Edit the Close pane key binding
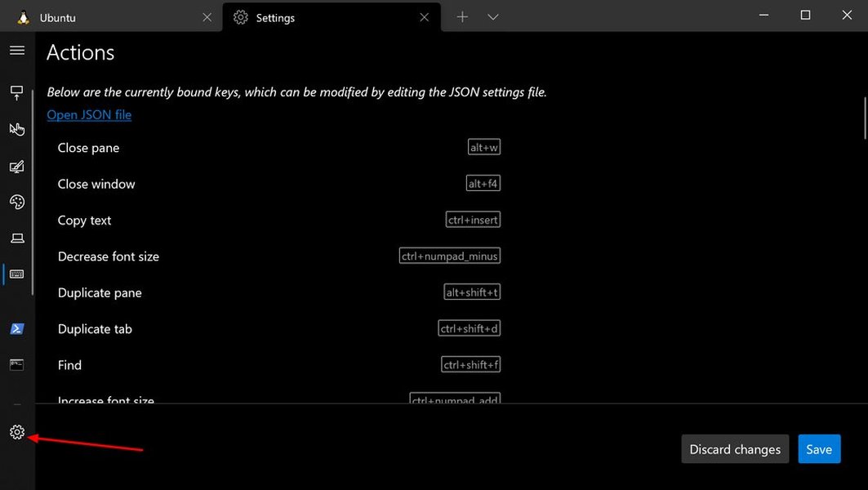Image resolution: width=868 pixels, height=490 pixels. (484, 147)
